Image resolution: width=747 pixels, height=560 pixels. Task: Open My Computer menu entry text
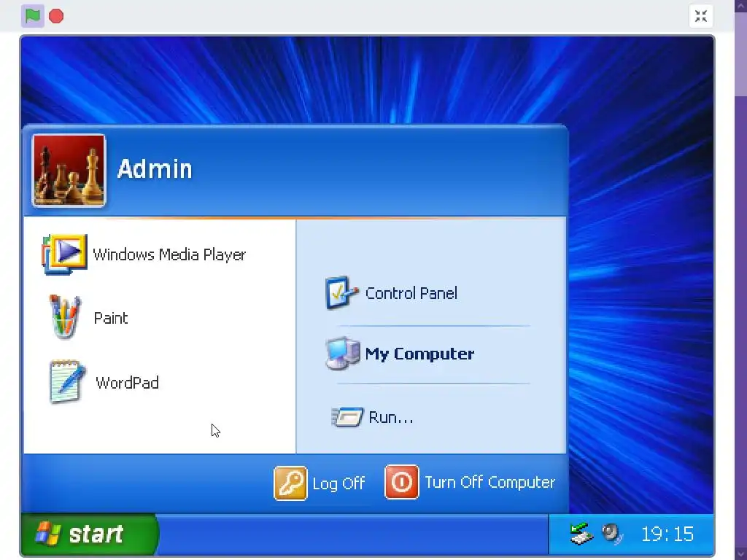click(x=419, y=354)
